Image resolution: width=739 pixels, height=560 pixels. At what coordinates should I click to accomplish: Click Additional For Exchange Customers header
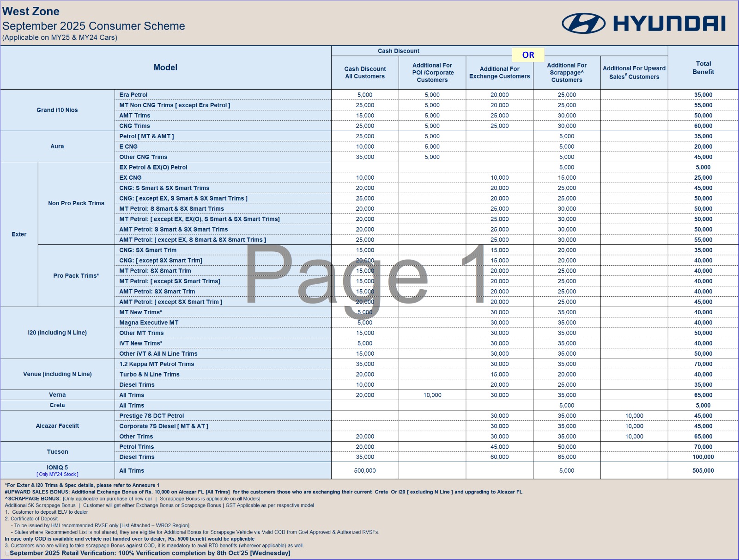click(x=499, y=73)
